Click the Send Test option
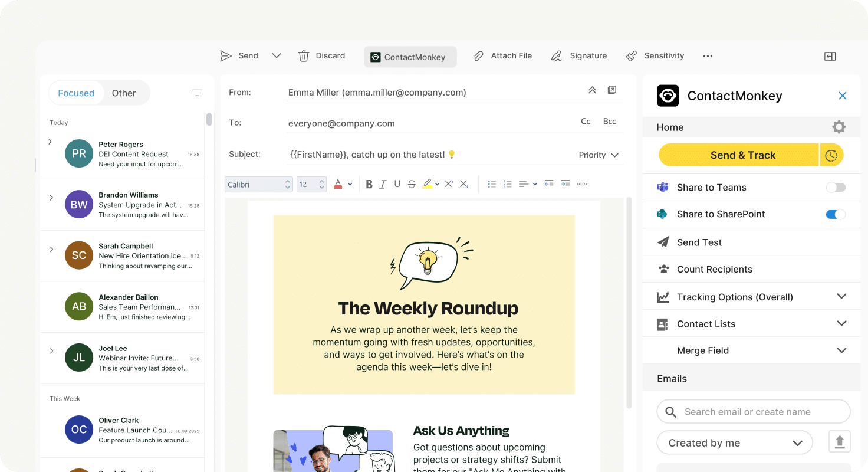 point(699,242)
